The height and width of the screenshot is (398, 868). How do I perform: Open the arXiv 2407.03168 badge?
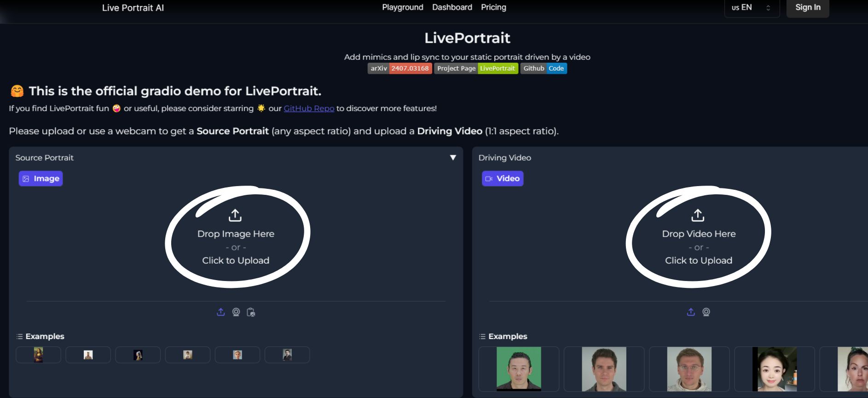pyautogui.click(x=399, y=68)
